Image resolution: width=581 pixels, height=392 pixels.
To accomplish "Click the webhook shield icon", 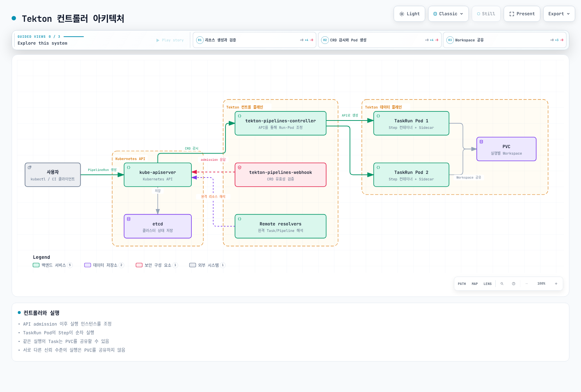I will [240, 167].
